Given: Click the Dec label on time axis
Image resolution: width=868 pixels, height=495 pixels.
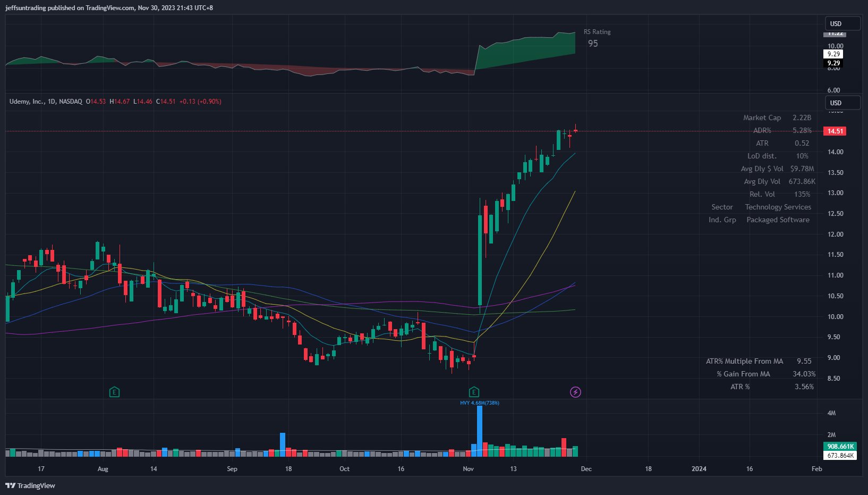Looking at the screenshot, I should click(586, 469).
